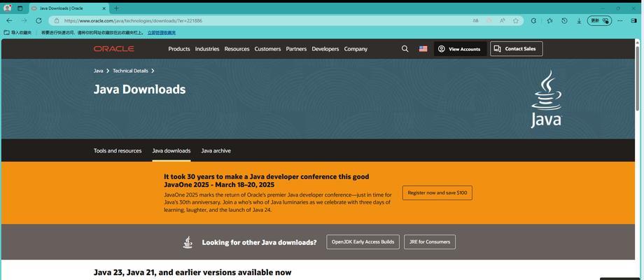The height and width of the screenshot is (280, 644).
Task: Click 'Java 23, Java 21, and earlier versions' heading
Action: pyautogui.click(x=192, y=272)
